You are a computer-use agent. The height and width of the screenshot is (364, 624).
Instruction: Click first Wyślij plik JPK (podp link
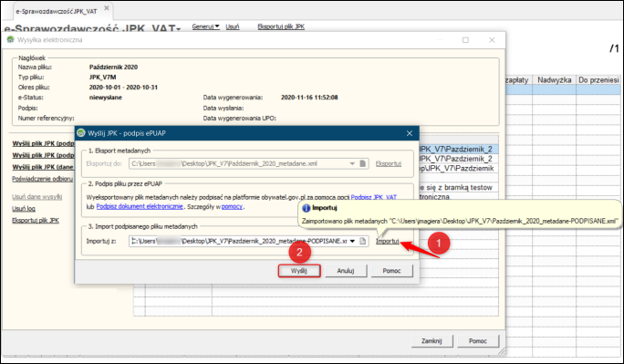(44, 143)
